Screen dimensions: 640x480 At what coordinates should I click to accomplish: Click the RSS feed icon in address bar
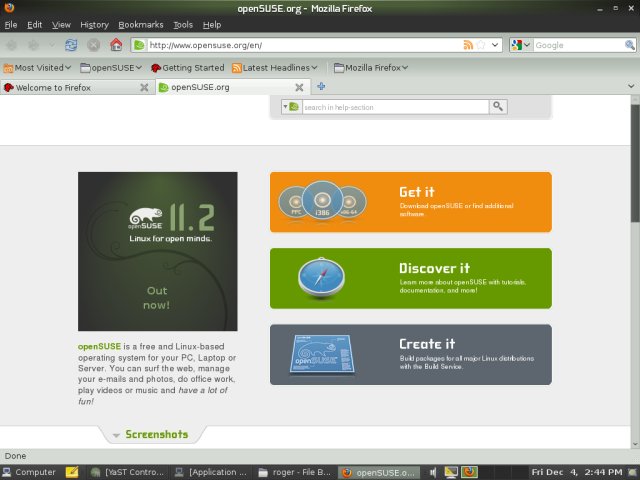pyautogui.click(x=468, y=45)
